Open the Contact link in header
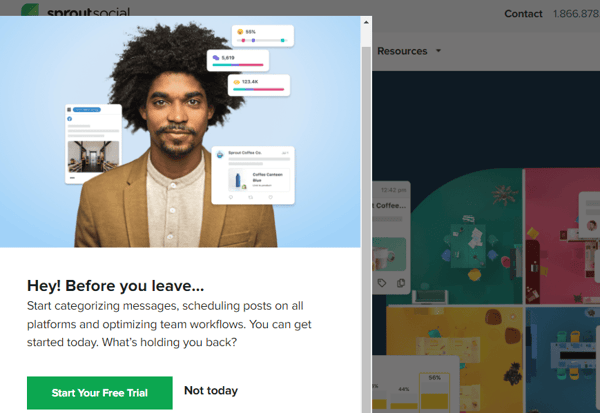The width and height of the screenshot is (600, 413). 523,14
